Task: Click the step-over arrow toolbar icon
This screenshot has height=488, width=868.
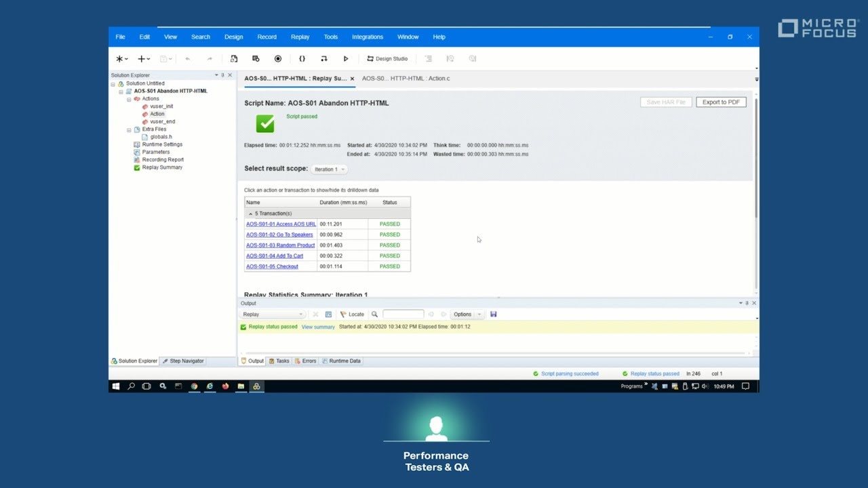Action: click(x=323, y=59)
